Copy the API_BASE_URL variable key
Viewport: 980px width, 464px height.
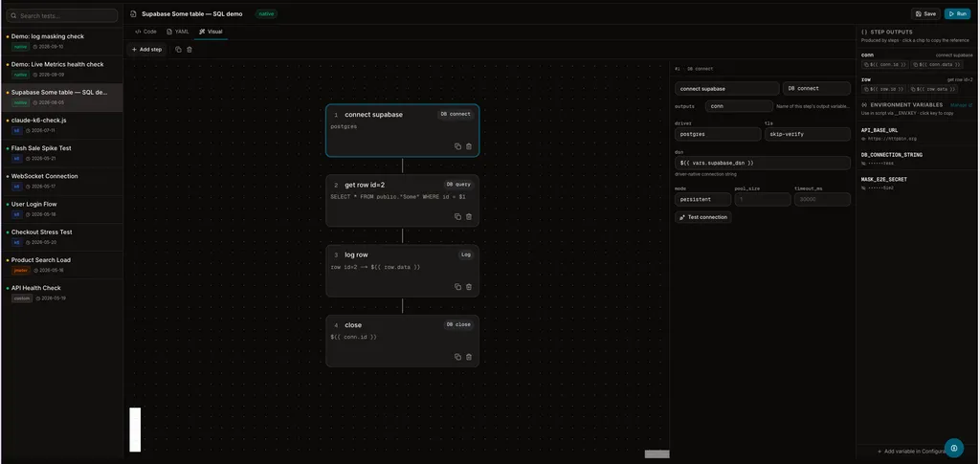pyautogui.click(x=880, y=130)
